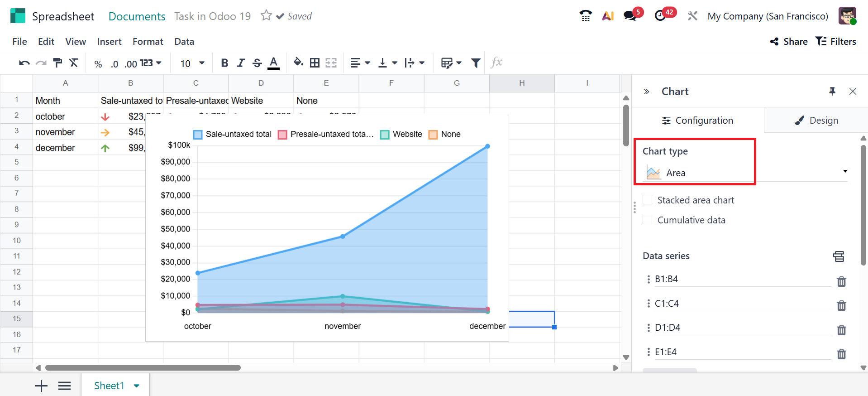Open the Insert menu

point(109,42)
